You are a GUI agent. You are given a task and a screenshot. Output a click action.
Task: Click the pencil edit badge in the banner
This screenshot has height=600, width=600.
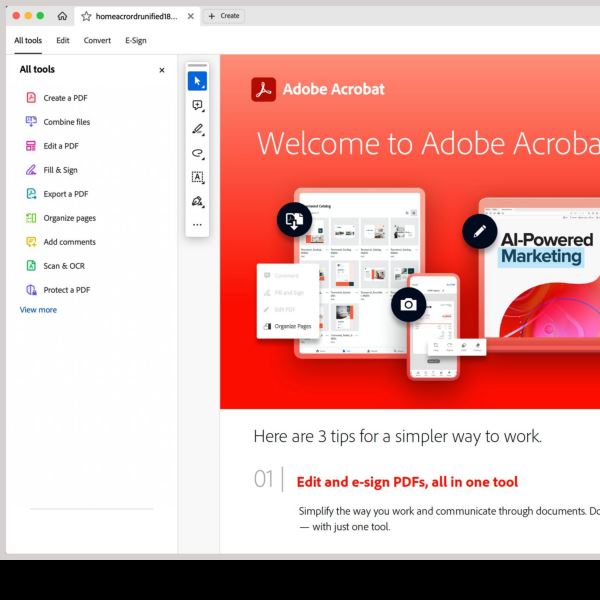[x=479, y=231]
